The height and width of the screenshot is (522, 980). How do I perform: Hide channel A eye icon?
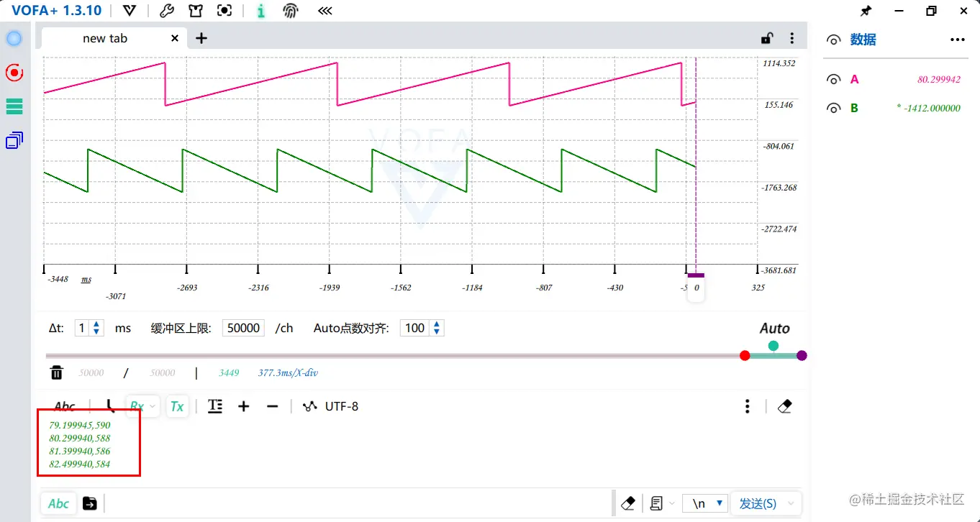coord(834,80)
